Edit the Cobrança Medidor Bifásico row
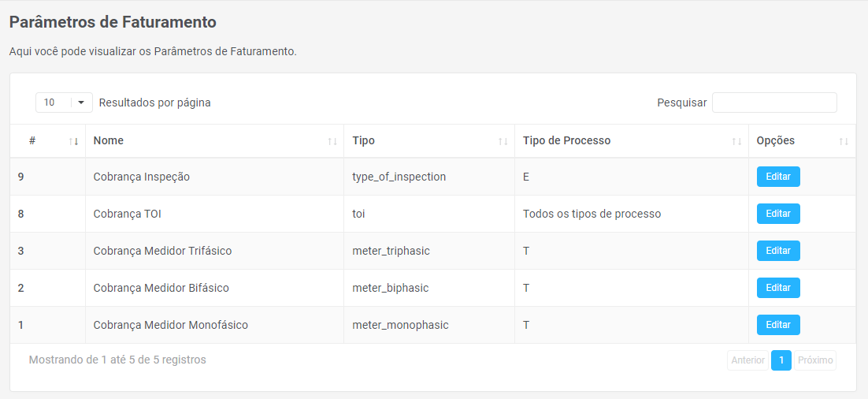This screenshot has width=868, height=399. (x=777, y=288)
